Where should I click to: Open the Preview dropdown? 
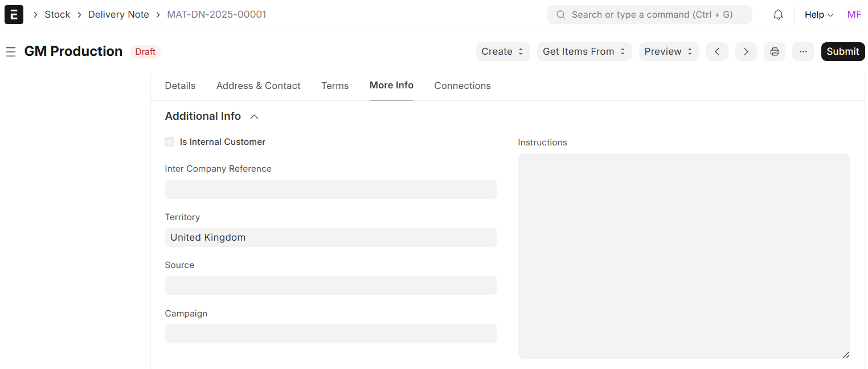[x=669, y=51]
